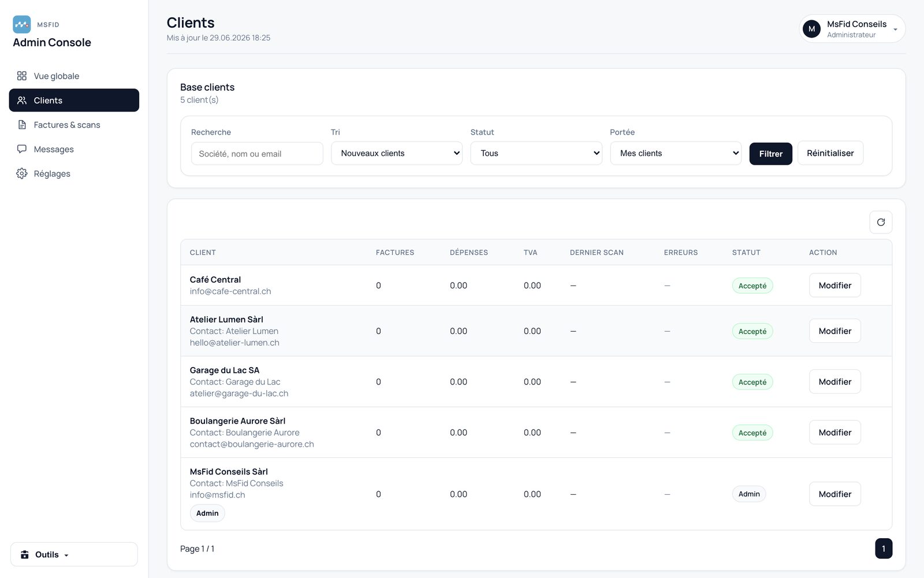Open Réglages gear icon
Screen dimensions: 924x578
22,173
